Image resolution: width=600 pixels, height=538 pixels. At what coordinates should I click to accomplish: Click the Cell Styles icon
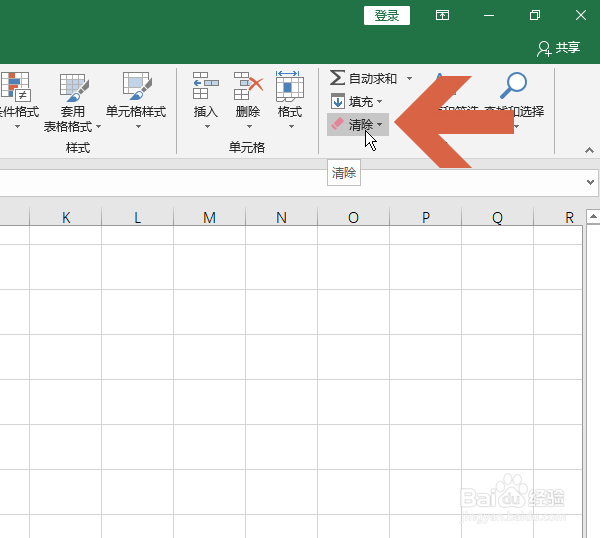[137, 86]
